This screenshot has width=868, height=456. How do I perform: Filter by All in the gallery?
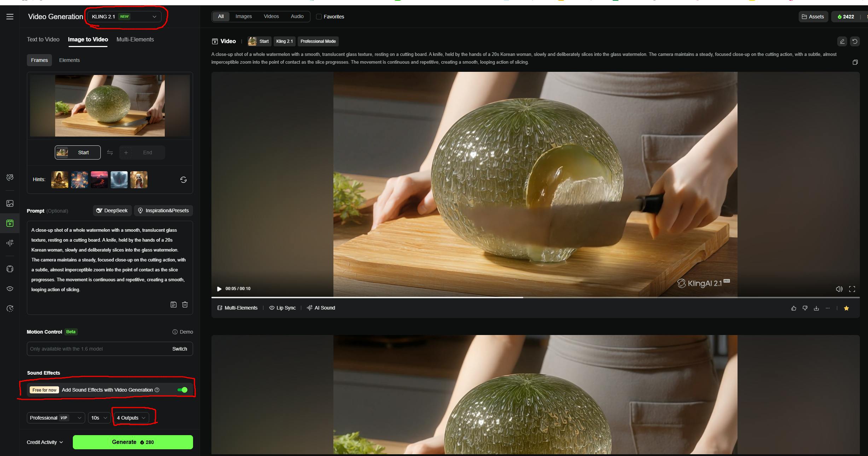(221, 17)
